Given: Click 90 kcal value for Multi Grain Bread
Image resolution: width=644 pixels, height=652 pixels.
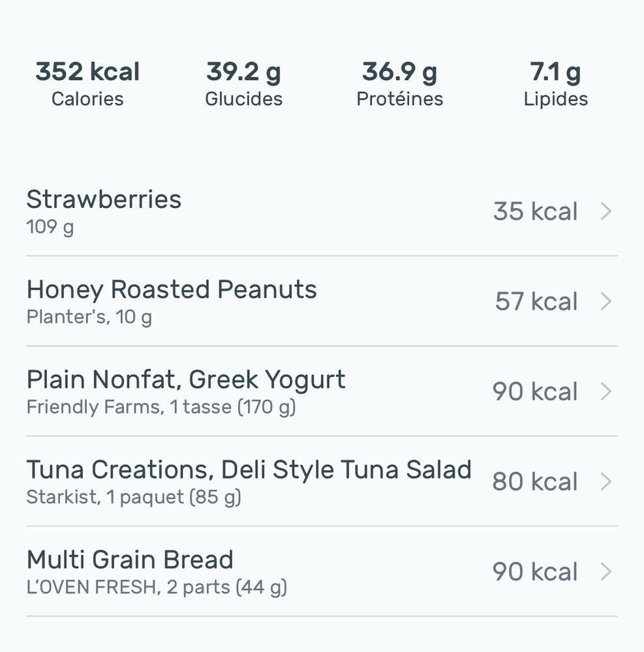Looking at the screenshot, I should 535,572.
